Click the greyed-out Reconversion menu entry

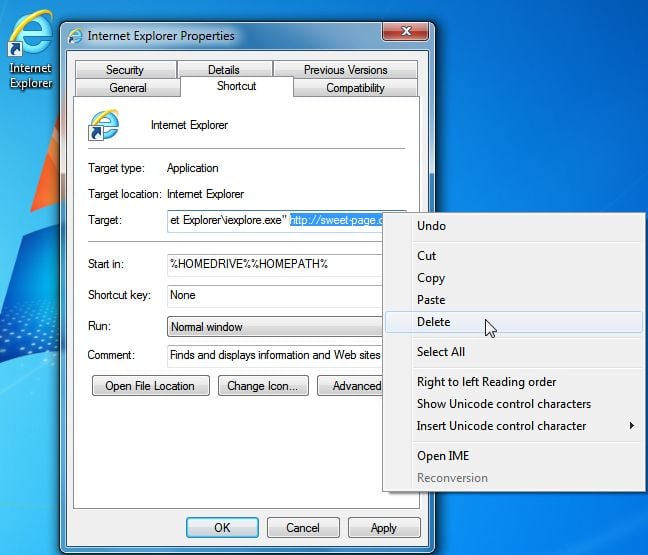click(514, 478)
